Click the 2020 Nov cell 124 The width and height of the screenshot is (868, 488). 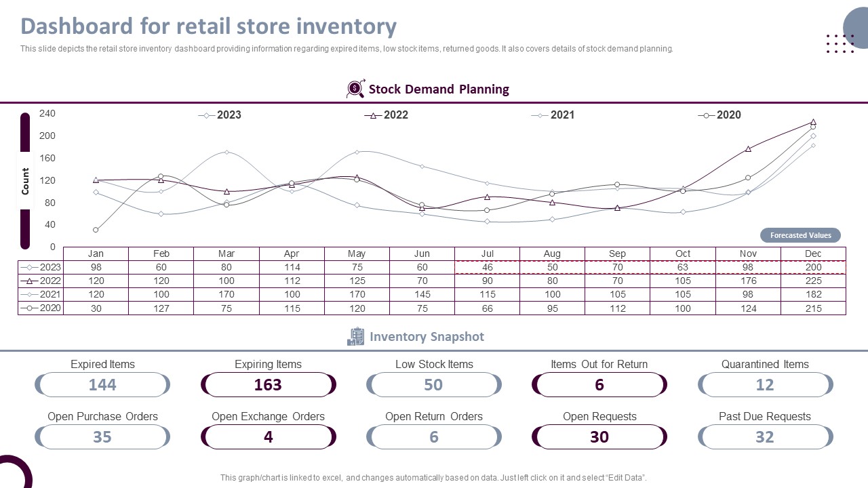click(748, 308)
